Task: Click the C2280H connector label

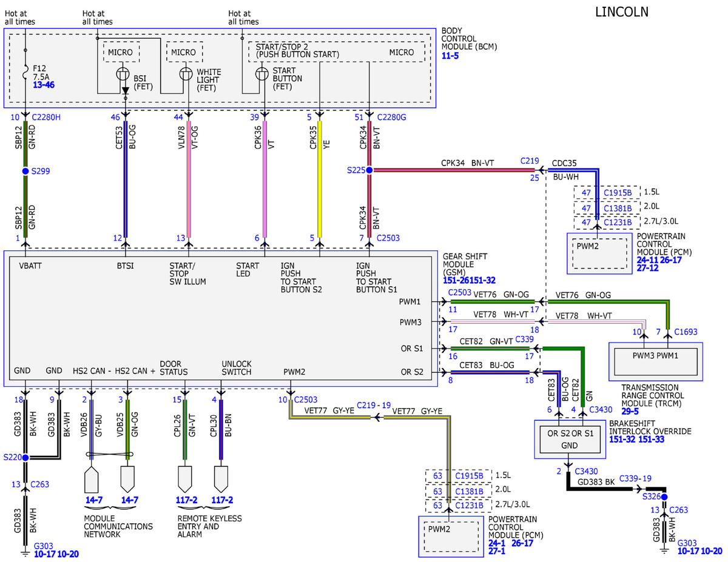Action: click(x=45, y=117)
